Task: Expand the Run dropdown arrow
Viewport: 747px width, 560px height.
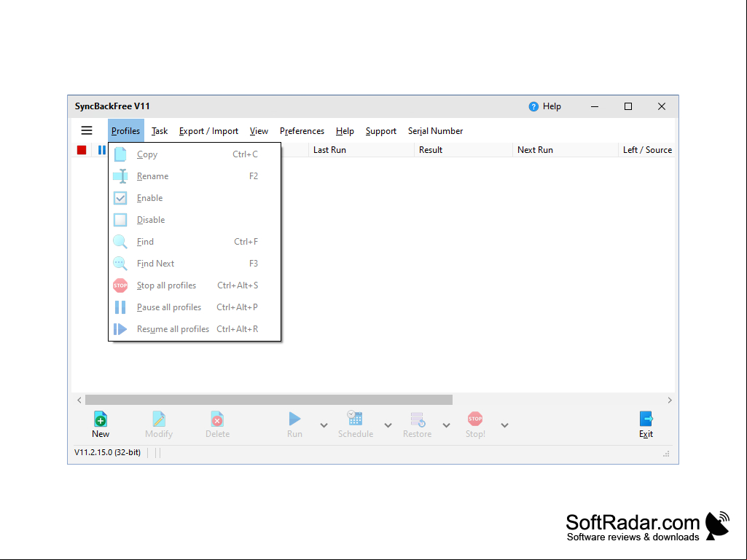Action: (324, 425)
